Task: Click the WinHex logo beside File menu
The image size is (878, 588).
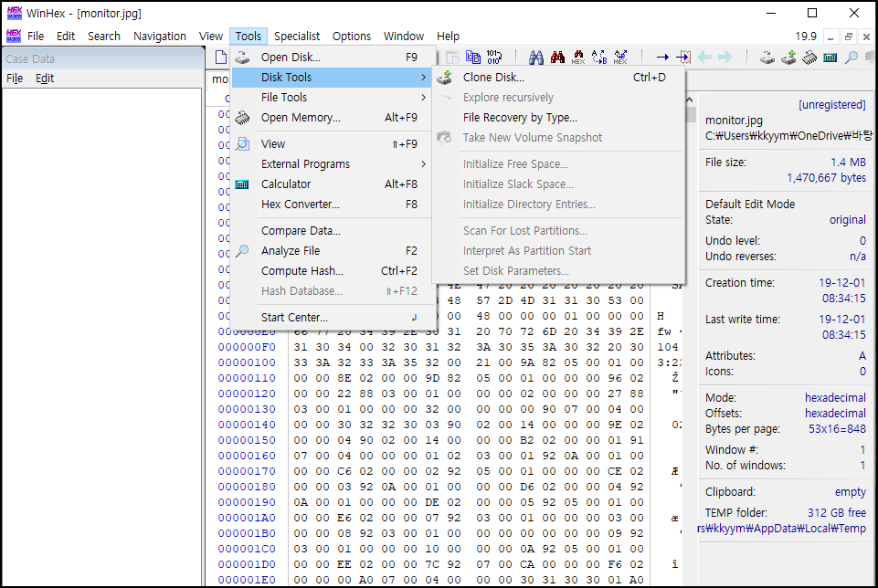Action: 14,36
